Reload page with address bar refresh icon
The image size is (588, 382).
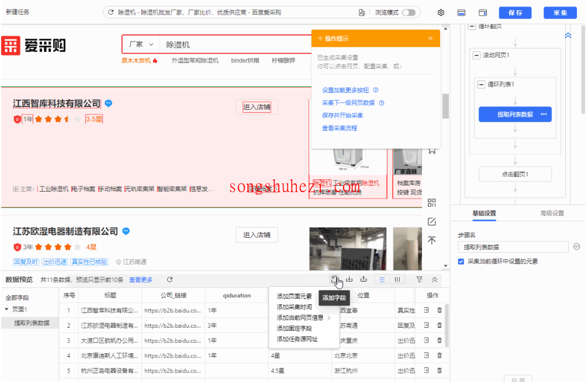click(110, 12)
